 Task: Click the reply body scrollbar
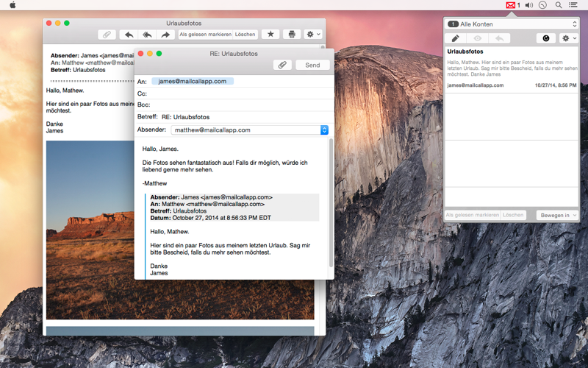click(331, 203)
